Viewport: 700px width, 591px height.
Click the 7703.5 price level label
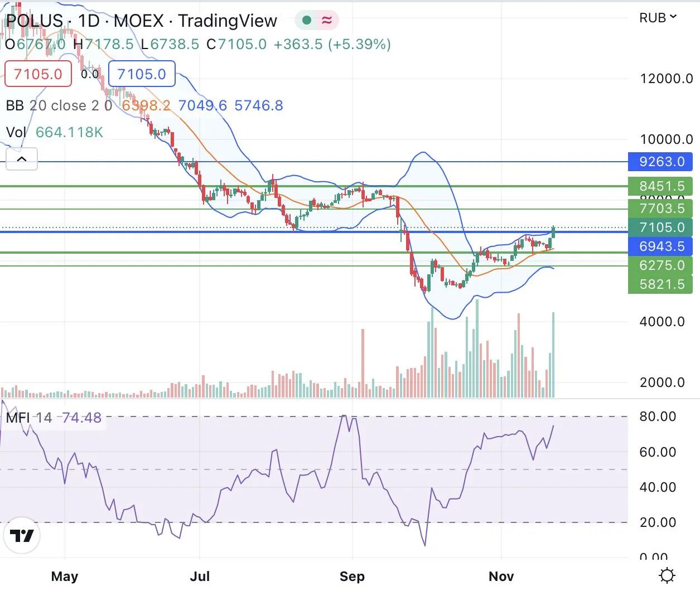tap(660, 209)
